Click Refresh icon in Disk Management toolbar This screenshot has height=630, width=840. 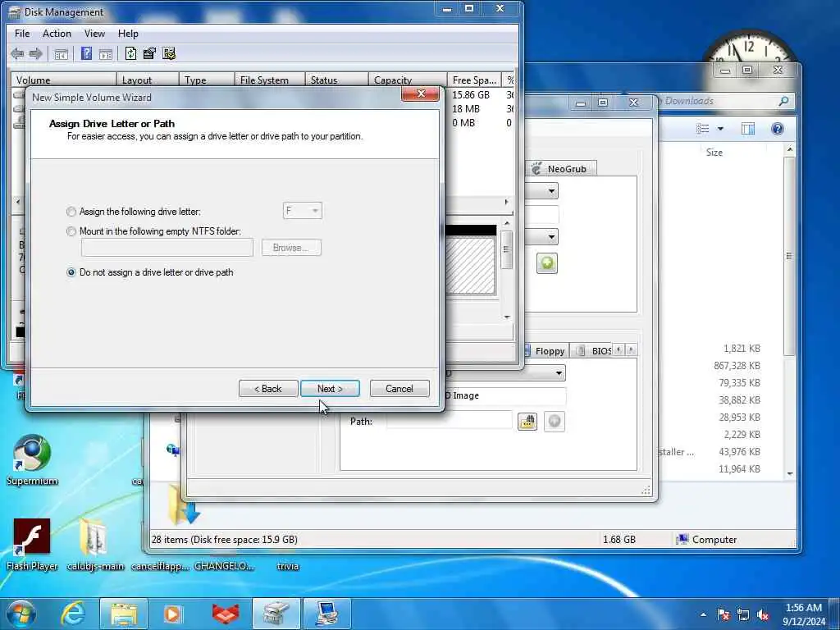pyautogui.click(x=130, y=53)
